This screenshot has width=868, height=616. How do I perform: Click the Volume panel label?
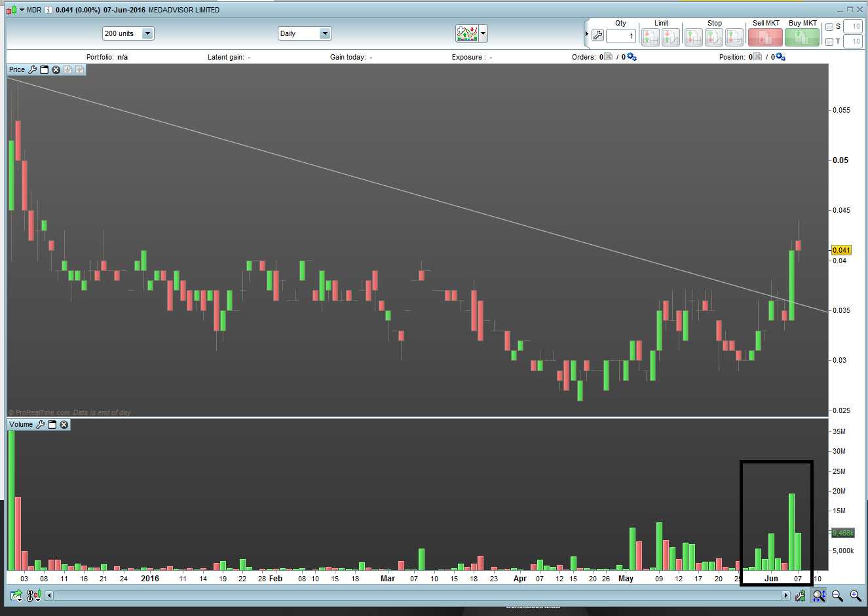[x=21, y=424]
